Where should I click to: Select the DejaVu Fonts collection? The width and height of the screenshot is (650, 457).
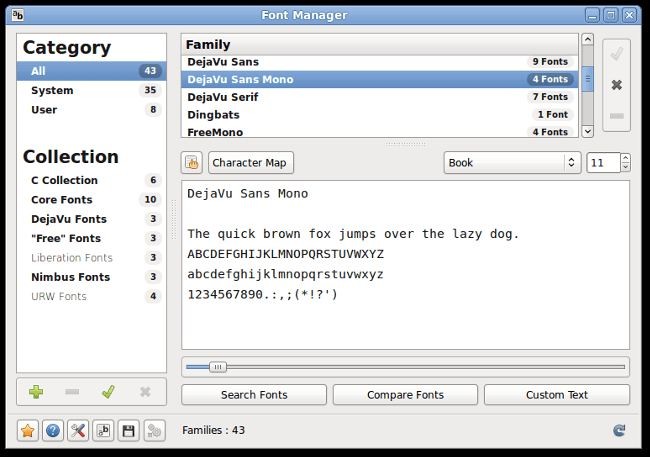tap(92, 219)
